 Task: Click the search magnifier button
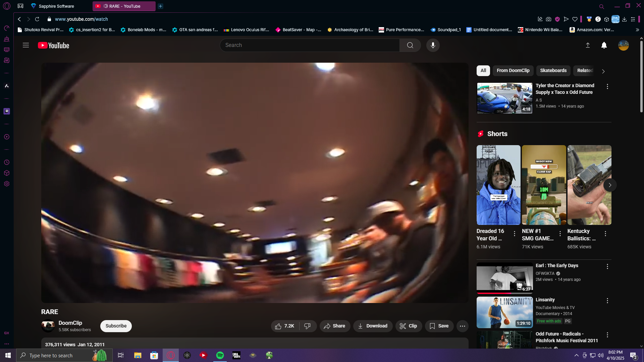pos(410,45)
